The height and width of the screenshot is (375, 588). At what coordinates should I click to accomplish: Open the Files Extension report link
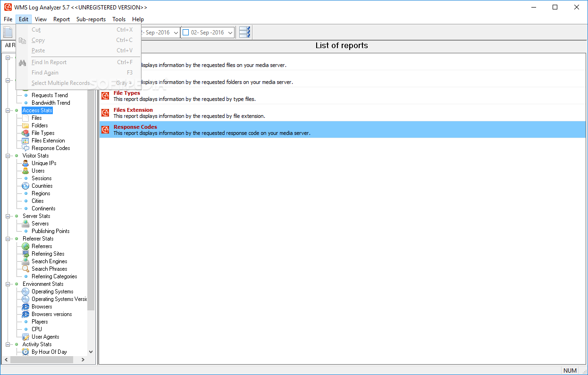point(133,110)
